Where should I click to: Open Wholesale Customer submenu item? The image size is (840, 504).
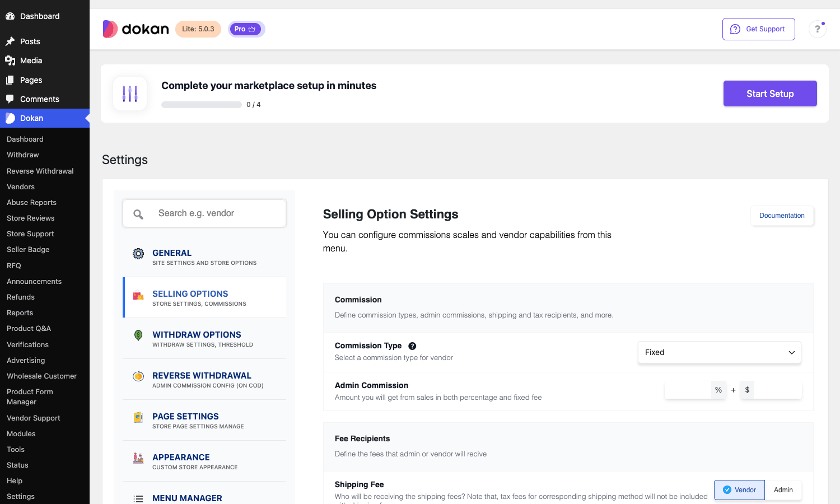41,376
